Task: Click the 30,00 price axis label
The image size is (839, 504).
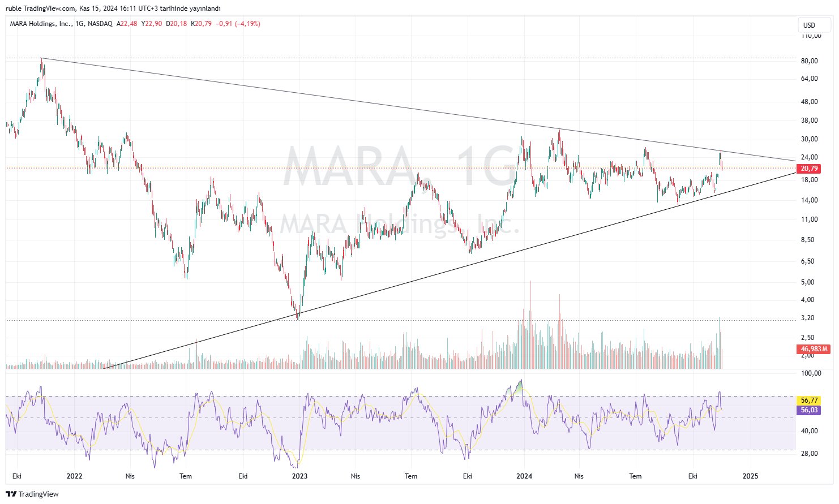Action: [x=810, y=139]
